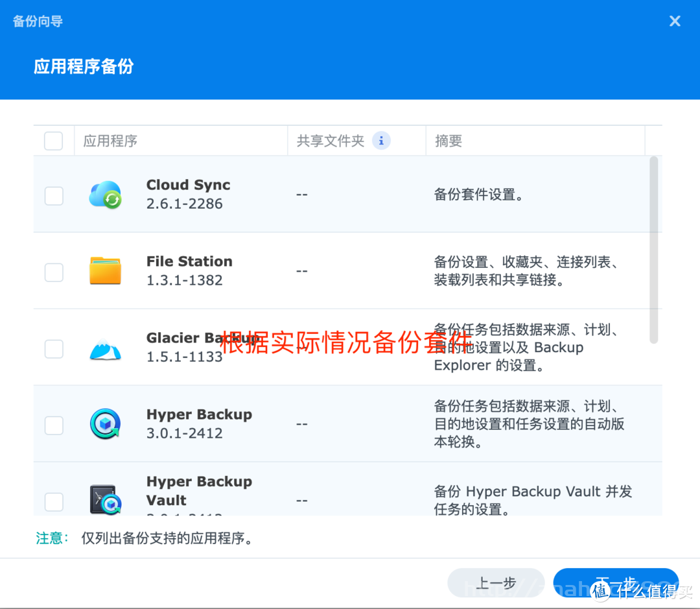Click version text 3.0.1-2412
The width and height of the screenshot is (700, 609).
pyautogui.click(x=184, y=433)
